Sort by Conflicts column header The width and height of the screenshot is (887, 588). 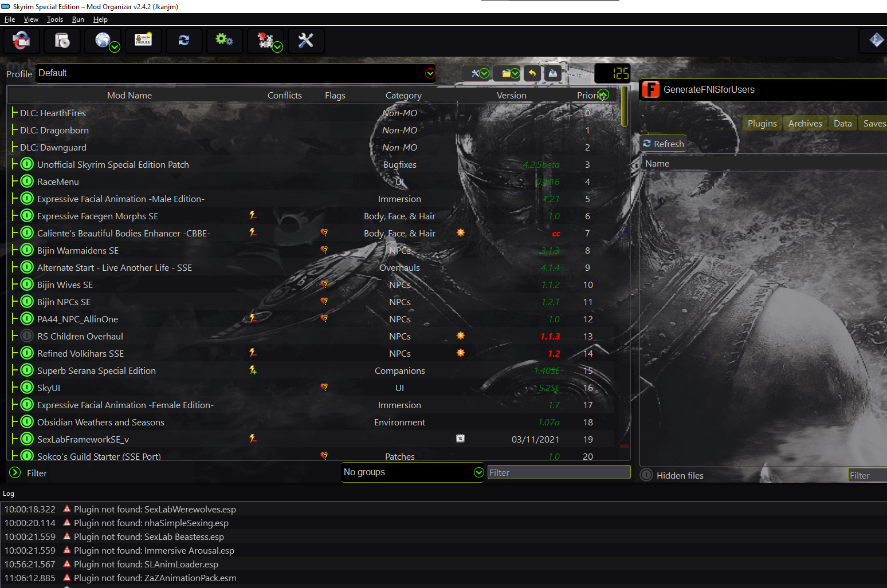tap(284, 95)
